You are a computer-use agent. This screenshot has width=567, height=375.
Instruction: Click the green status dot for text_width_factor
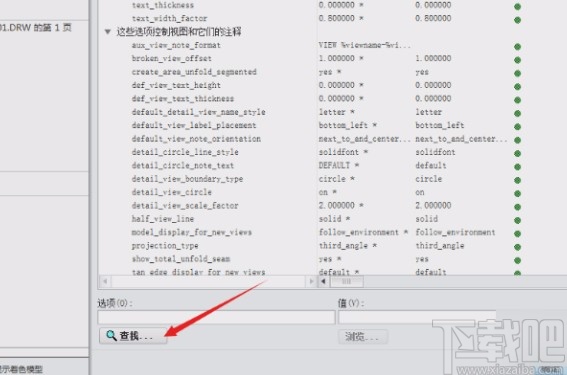tap(517, 20)
